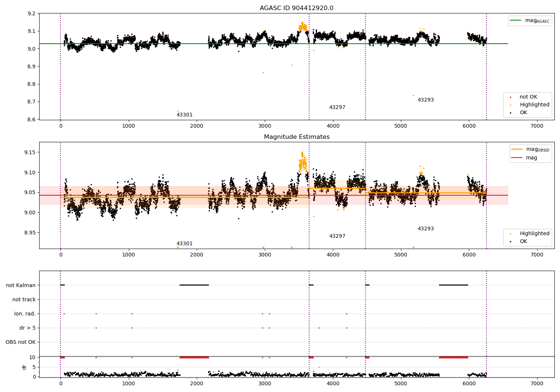Click the 10 tick on the dr axis
This screenshot has width=560, height=392.
pyautogui.click(x=33, y=357)
